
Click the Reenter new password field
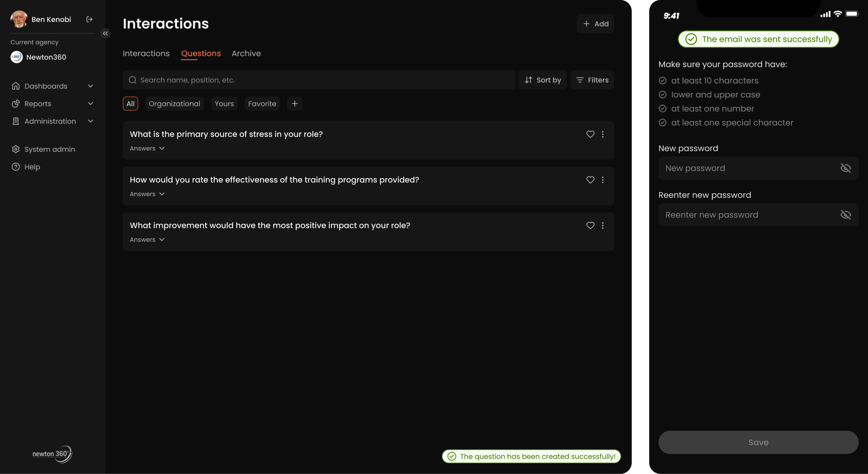coord(759,215)
